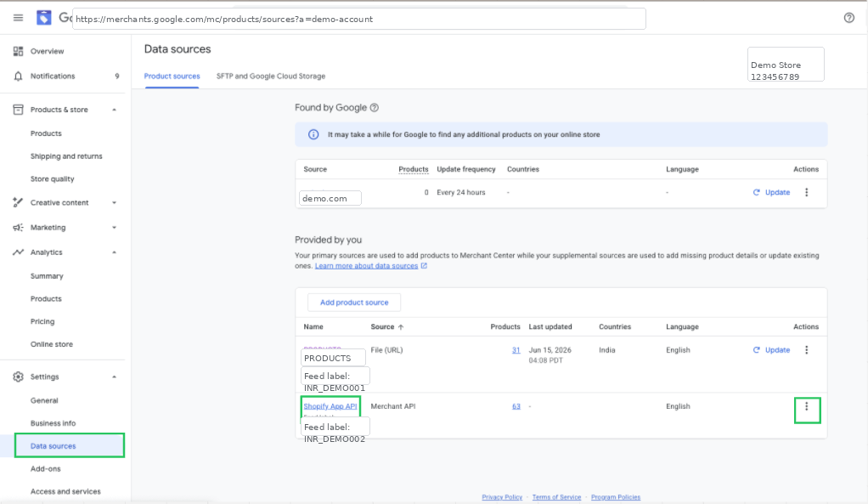Open Pricing analytics page
This screenshot has height=504, width=868.
point(42,321)
